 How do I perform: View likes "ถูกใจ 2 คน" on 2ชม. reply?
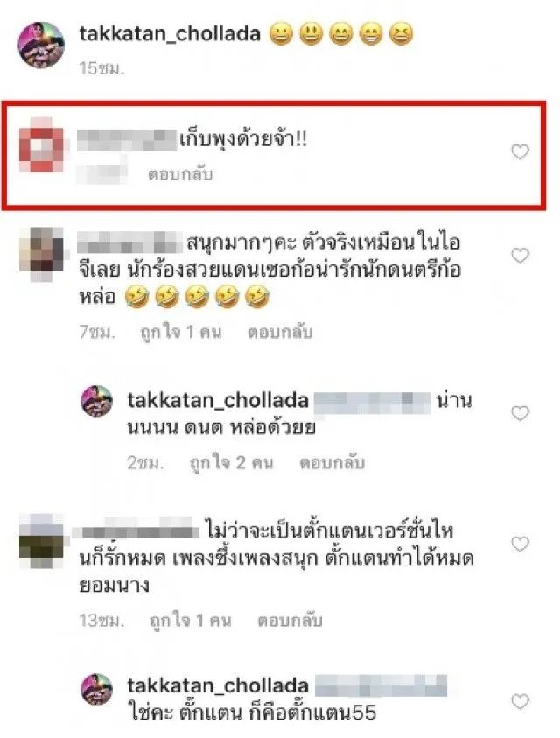[231, 462]
